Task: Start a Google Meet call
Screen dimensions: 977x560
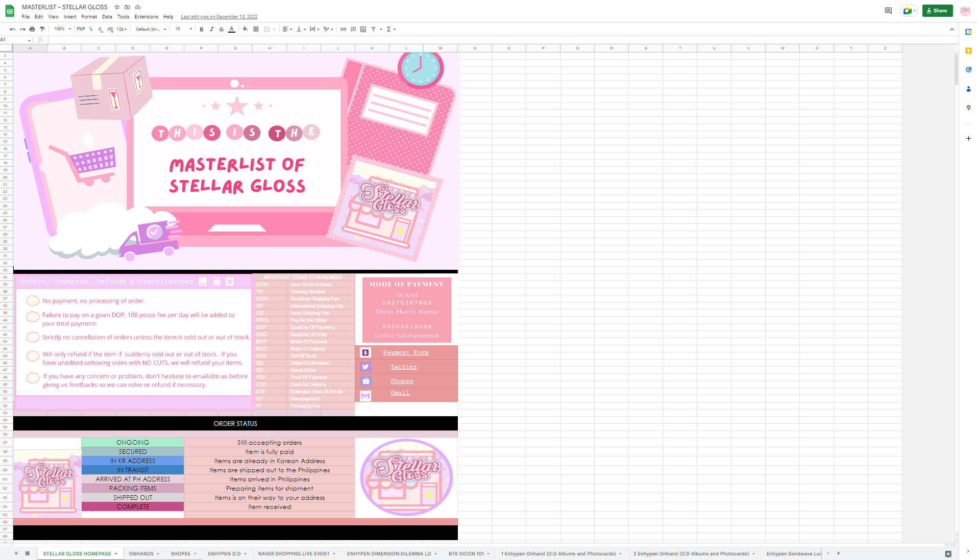Action: click(909, 11)
